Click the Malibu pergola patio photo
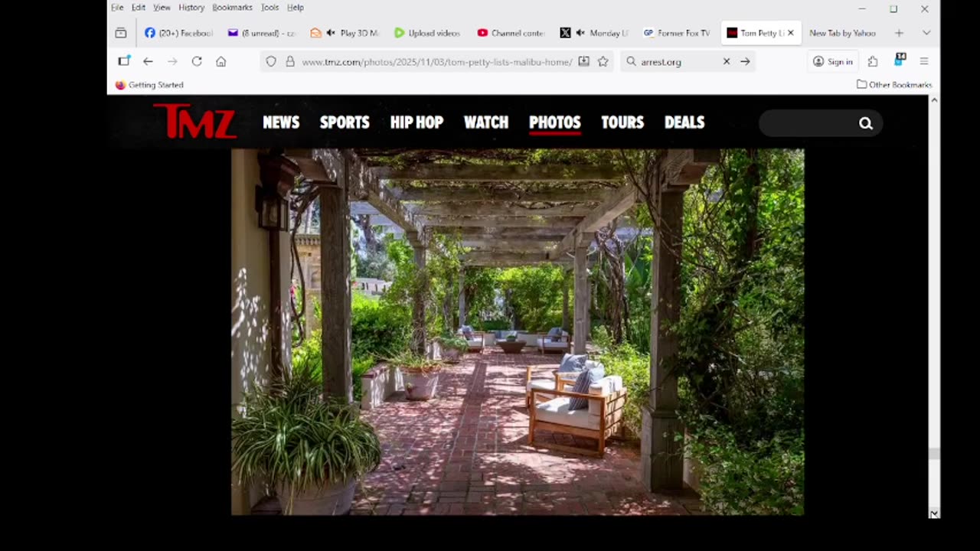The image size is (980, 551). point(518,331)
